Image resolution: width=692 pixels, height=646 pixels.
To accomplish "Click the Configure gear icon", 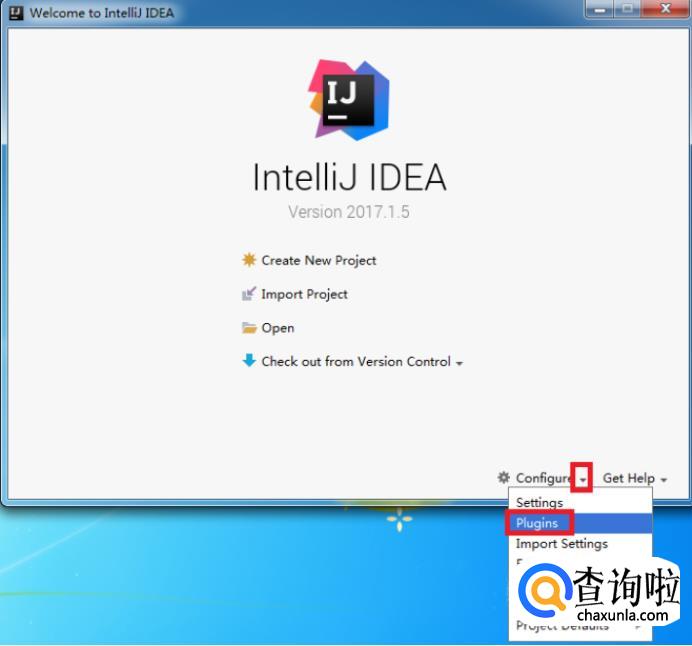I will [x=504, y=477].
